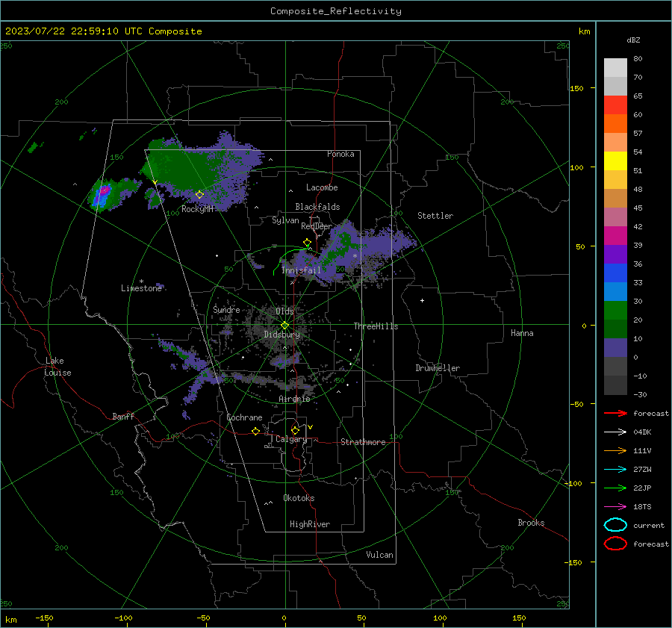672x628 pixels.
Task: Click the -150 tick label on bottom axis
Action: [x=44, y=618]
